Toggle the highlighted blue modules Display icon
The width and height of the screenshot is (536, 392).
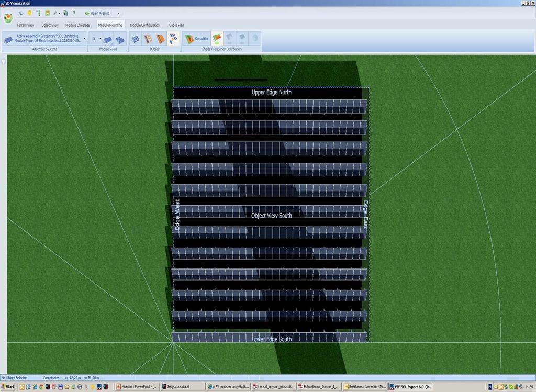pyautogui.click(x=173, y=39)
